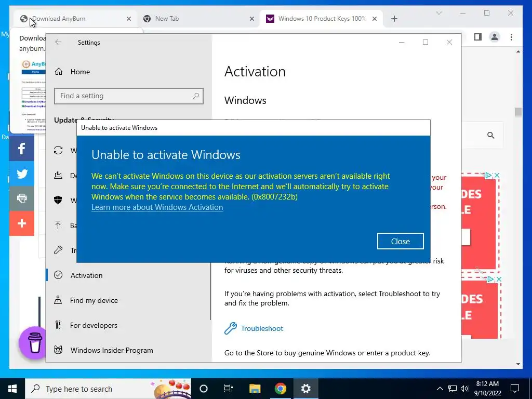Screen dimensions: 532x399
Task: Click the Find my device icon
Action: click(58, 300)
